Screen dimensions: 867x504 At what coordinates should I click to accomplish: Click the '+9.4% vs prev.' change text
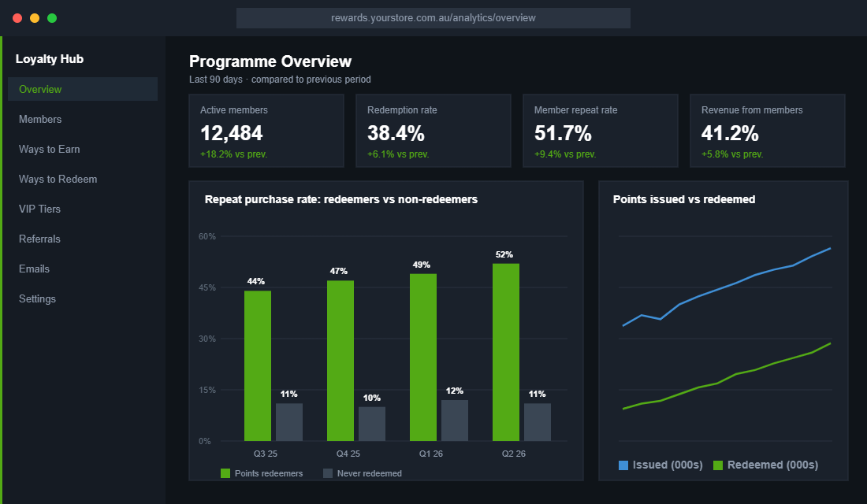565,154
